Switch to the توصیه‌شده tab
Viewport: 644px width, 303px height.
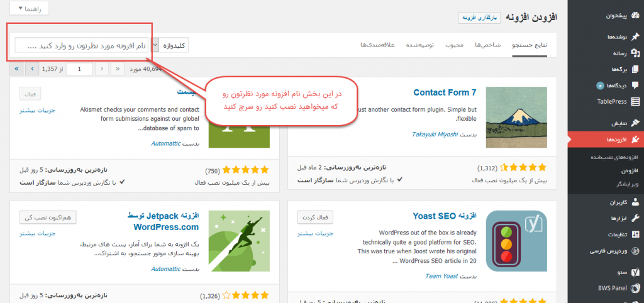420,45
